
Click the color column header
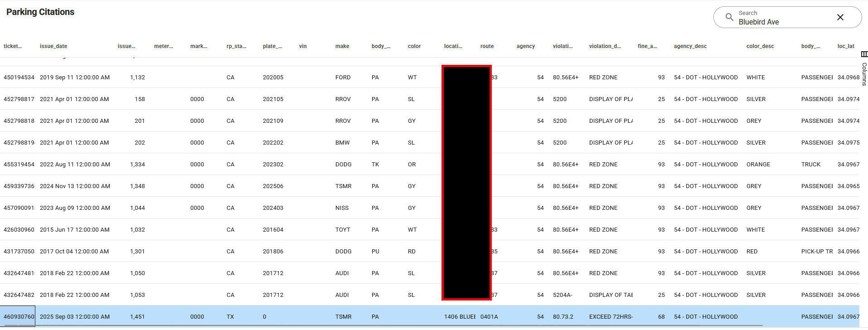(x=414, y=46)
